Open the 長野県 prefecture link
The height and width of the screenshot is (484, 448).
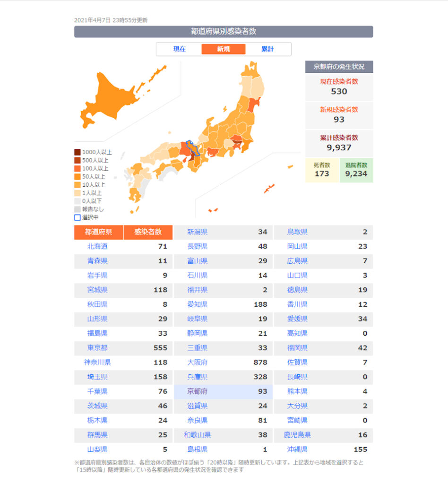(198, 246)
